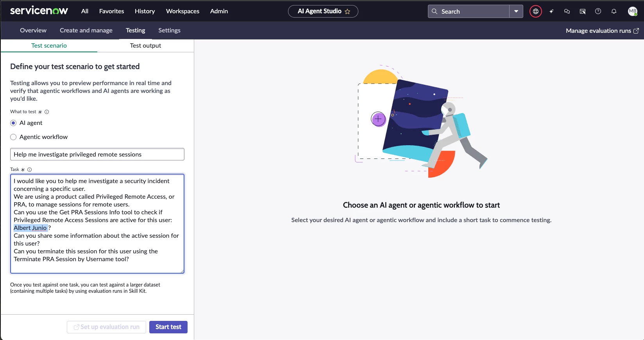Click the Start test button
The height and width of the screenshot is (340, 644).
(x=168, y=327)
